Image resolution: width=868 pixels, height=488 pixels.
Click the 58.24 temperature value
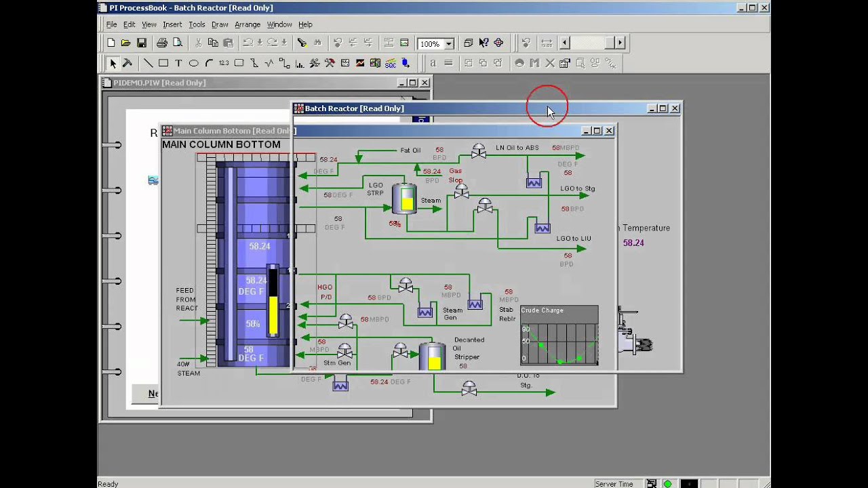tap(633, 243)
